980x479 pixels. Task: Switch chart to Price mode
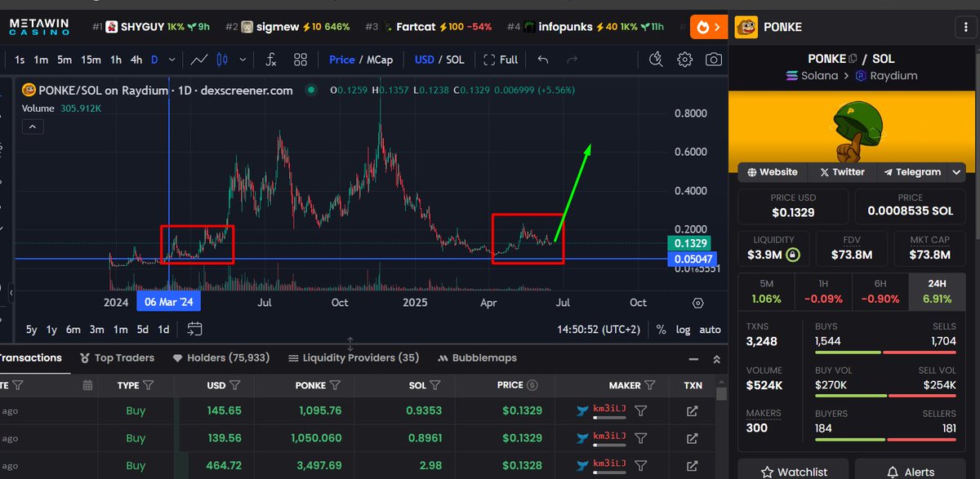[x=341, y=60]
